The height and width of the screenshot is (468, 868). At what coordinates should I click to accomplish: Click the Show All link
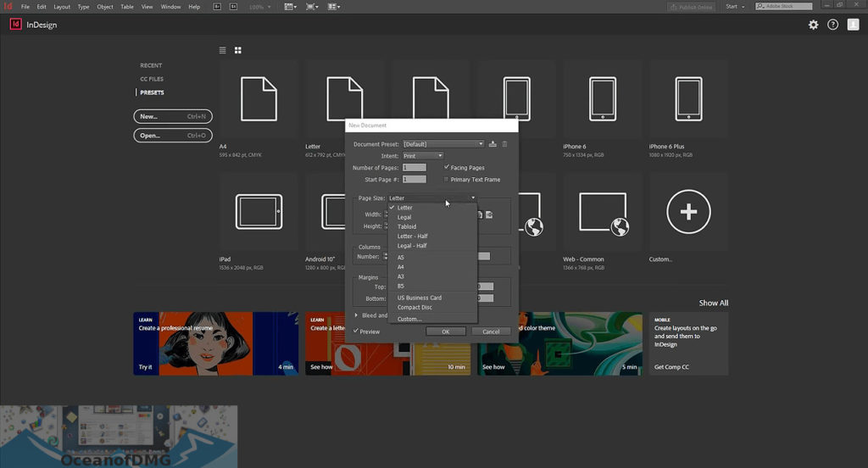pos(714,303)
